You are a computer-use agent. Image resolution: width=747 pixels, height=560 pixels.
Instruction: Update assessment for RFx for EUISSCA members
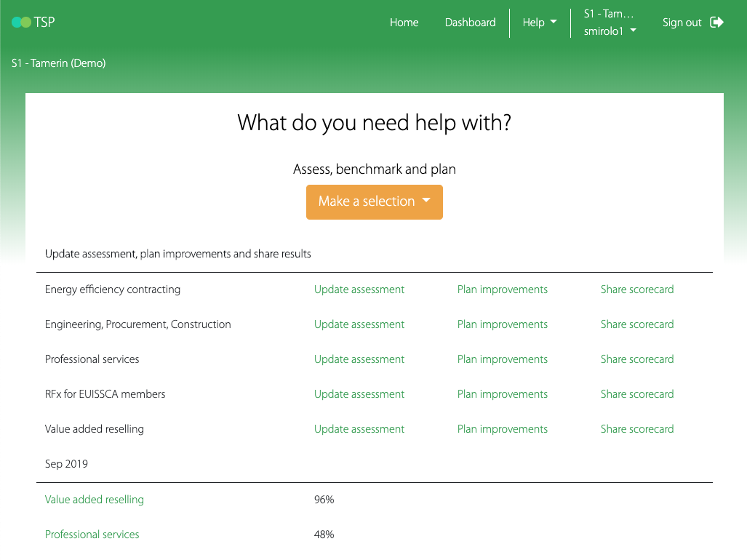point(359,394)
